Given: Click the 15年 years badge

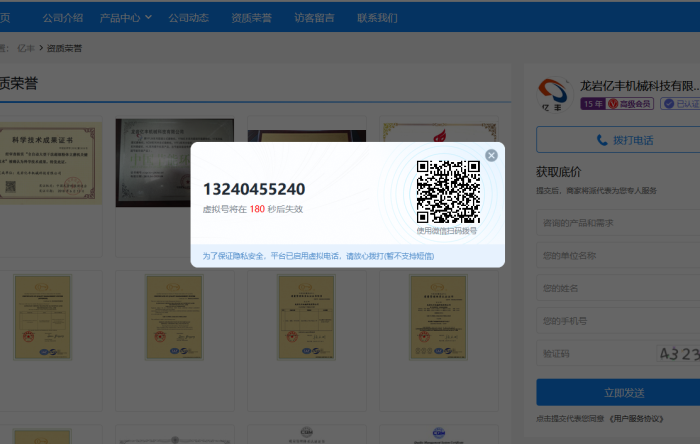Looking at the screenshot, I should pos(593,104).
